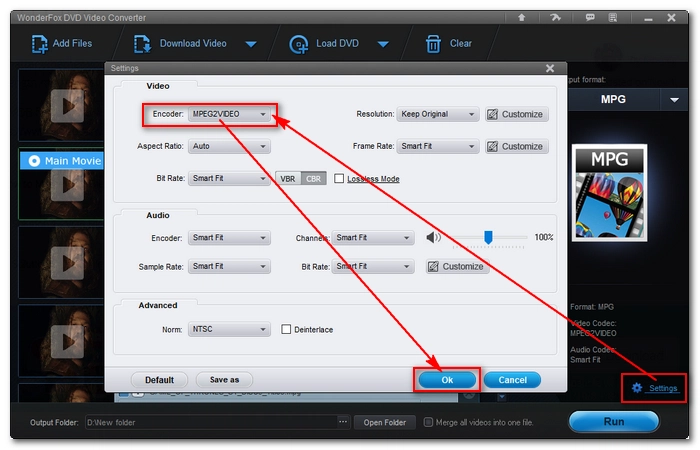Screen dimensions: 700x450
Task: Click the key register icon in title bar
Action: click(555, 17)
